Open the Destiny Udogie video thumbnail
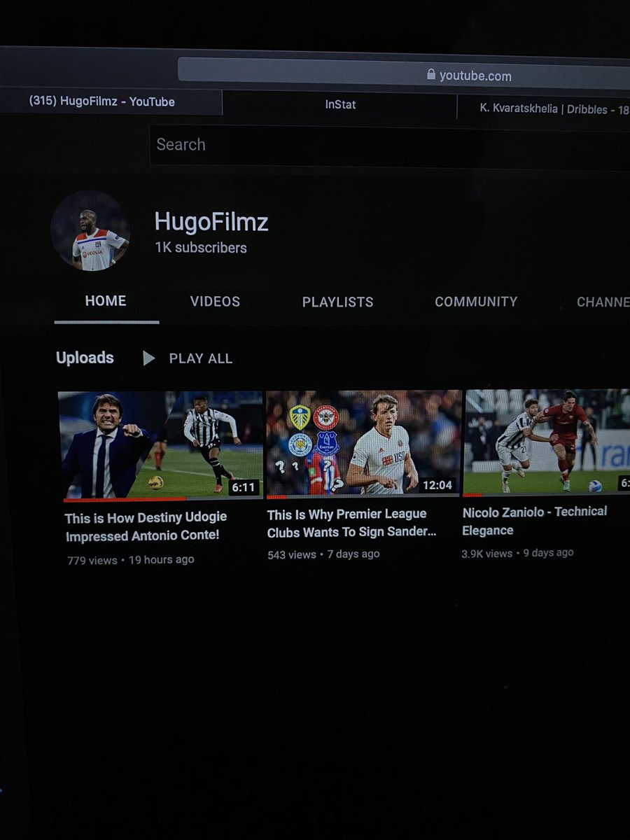The width and height of the screenshot is (630, 840). 160,445
